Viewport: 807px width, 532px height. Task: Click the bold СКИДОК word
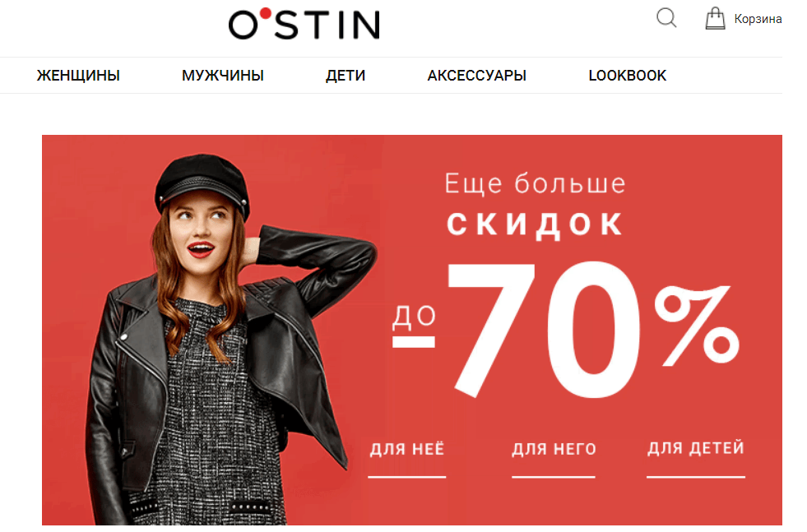535,224
